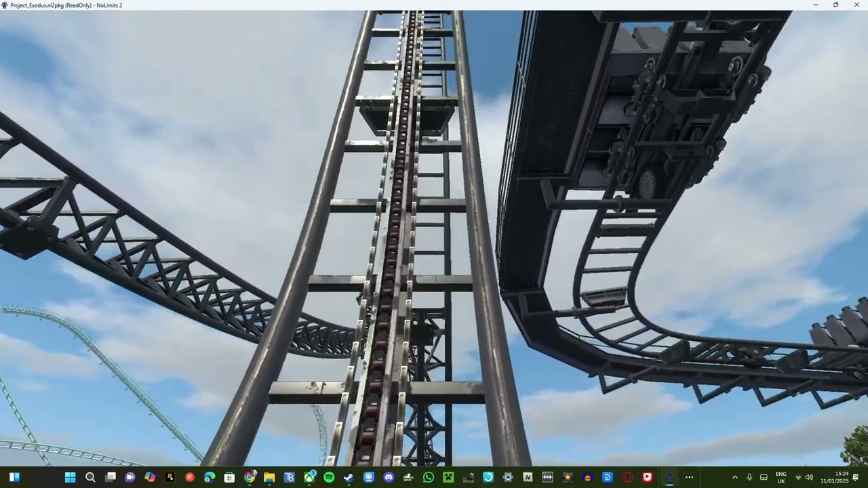Open Discord from the taskbar
The image size is (868, 488).
click(x=389, y=477)
